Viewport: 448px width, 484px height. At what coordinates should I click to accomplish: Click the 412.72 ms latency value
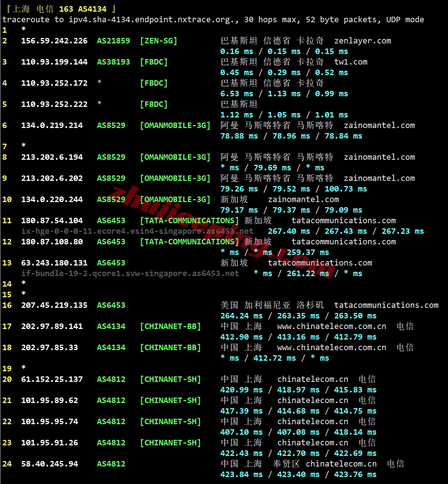275,358
